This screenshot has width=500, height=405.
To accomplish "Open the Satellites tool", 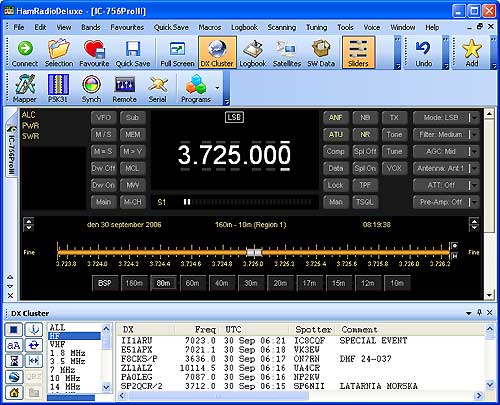I will (x=287, y=53).
